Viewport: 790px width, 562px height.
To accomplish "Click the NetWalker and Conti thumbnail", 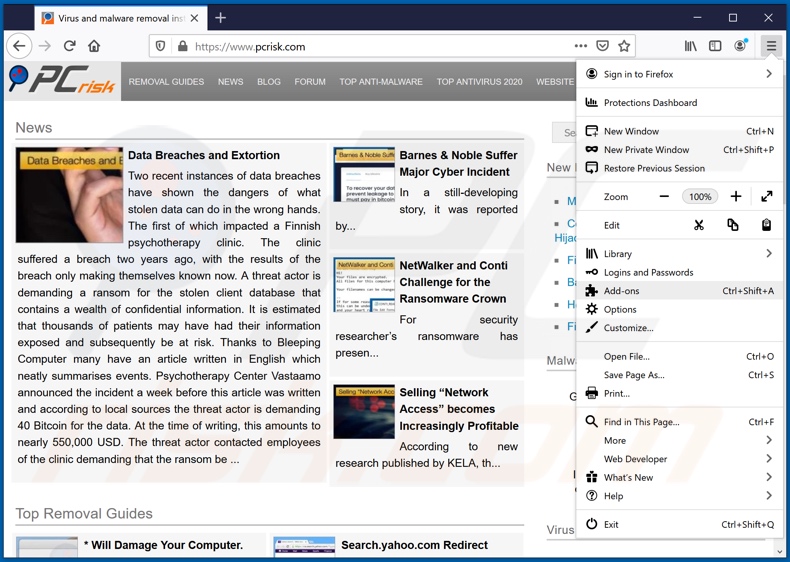I will (364, 285).
